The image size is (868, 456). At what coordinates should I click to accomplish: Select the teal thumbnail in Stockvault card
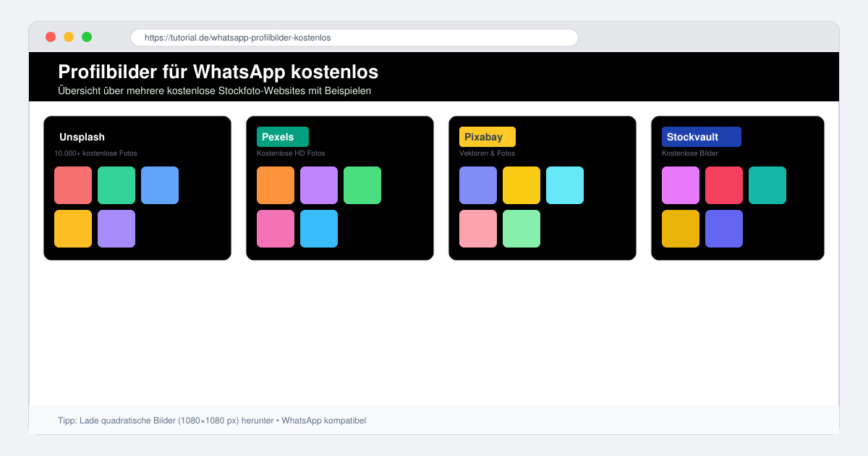pyautogui.click(x=767, y=185)
